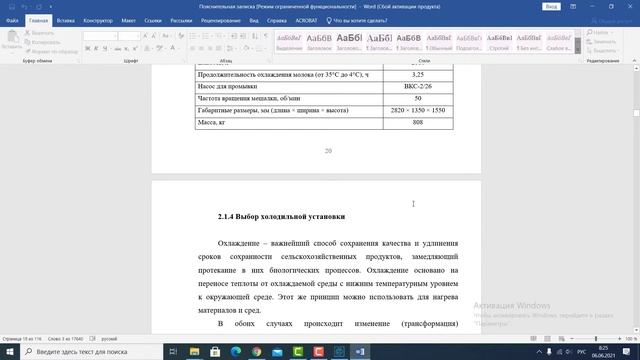Click the Вход sign-in button
The width and height of the screenshot is (640, 360).
(x=551, y=7)
